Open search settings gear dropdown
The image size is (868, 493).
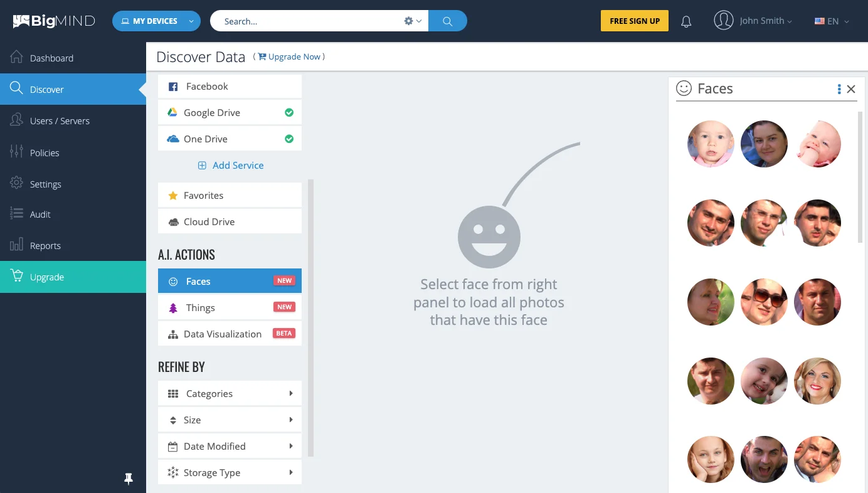[x=413, y=21]
